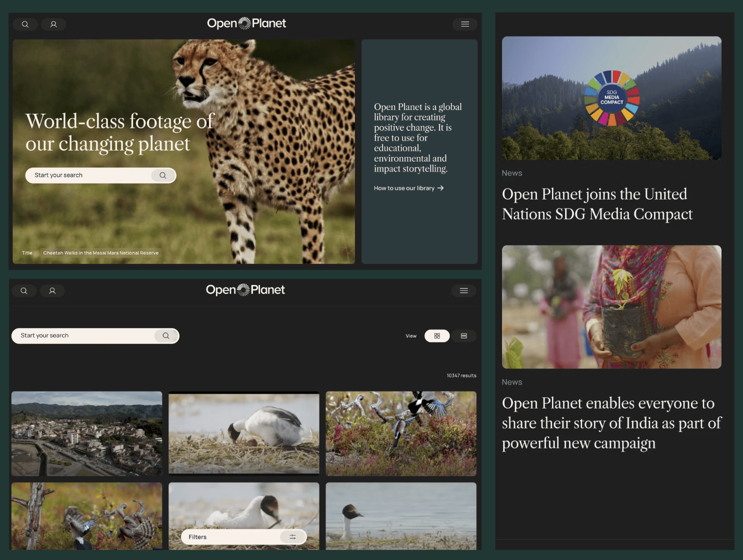Click the '10347 results' count text
This screenshot has width=743, height=560.
pyautogui.click(x=461, y=375)
